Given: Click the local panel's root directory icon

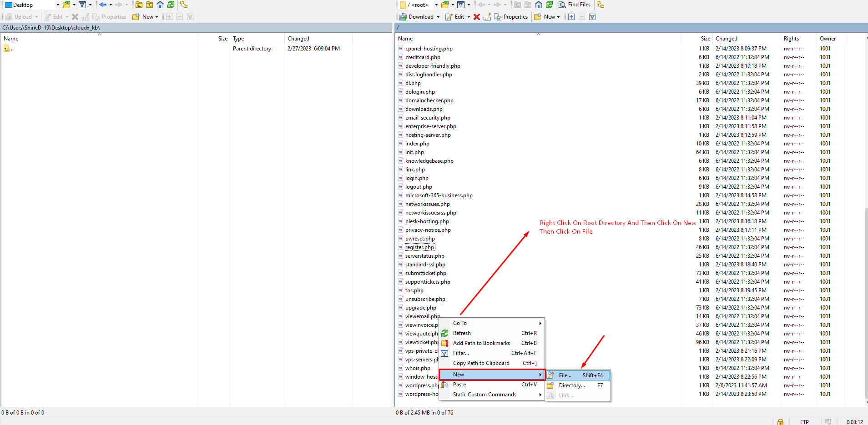Looking at the screenshot, I should click(x=149, y=5).
